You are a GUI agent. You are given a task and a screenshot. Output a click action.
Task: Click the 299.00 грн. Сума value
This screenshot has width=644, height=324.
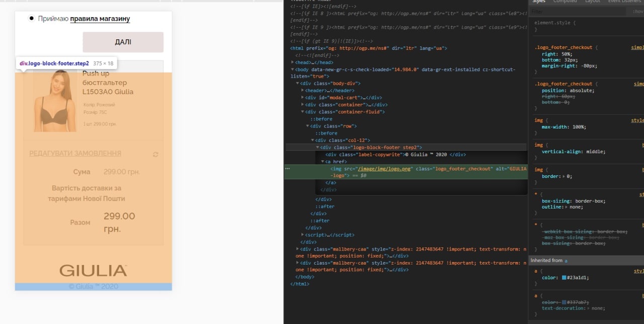122,172
